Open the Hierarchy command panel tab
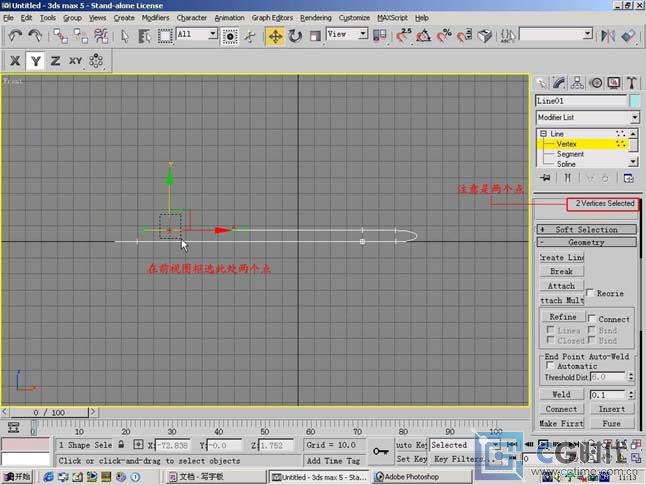 (577, 83)
